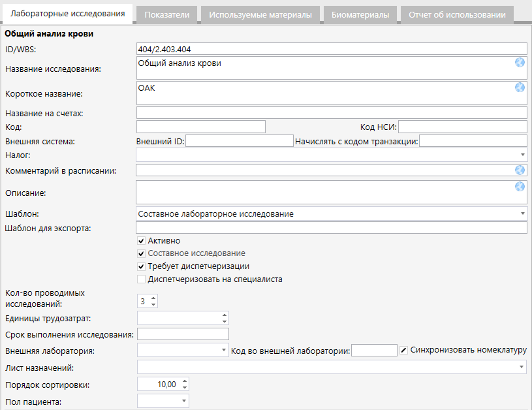Open the Внешняя лаборатория dropdown
This screenshot has width=532, height=410.
pos(224,351)
